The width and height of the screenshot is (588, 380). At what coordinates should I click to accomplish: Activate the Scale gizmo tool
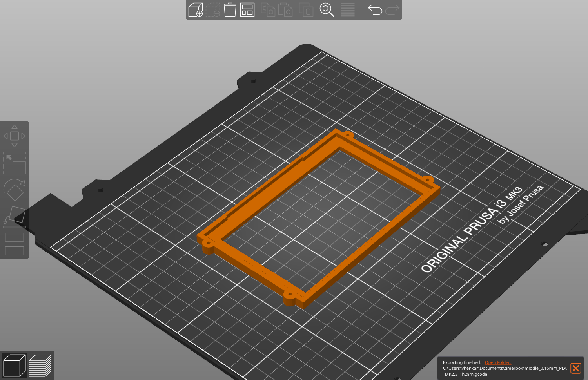pyautogui.click(x=15, y=163)
